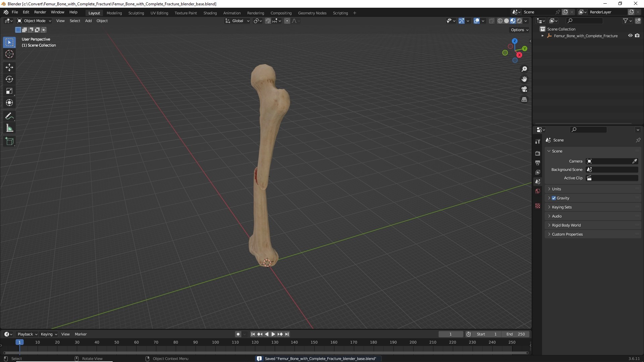Select the Annotate tool
This screenshot has height=362, width=644.
pos(9,116)
